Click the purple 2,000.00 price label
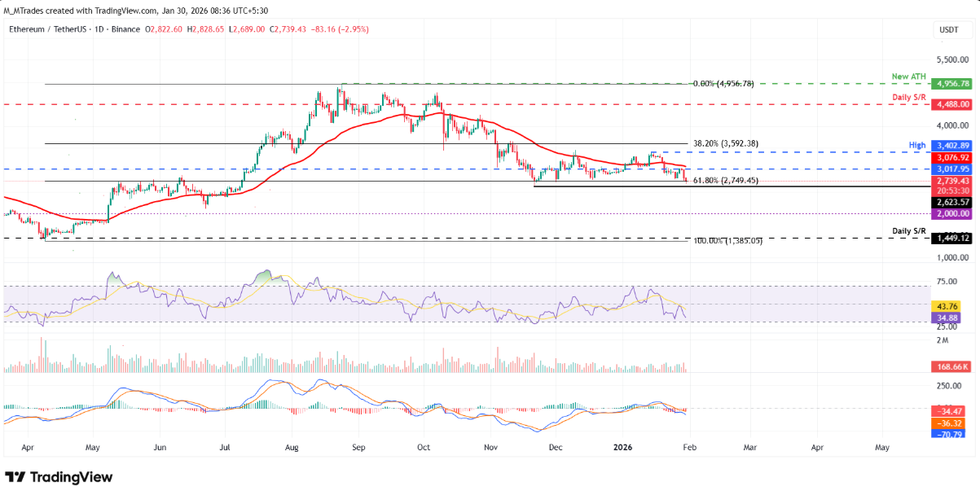 (953, 213)
